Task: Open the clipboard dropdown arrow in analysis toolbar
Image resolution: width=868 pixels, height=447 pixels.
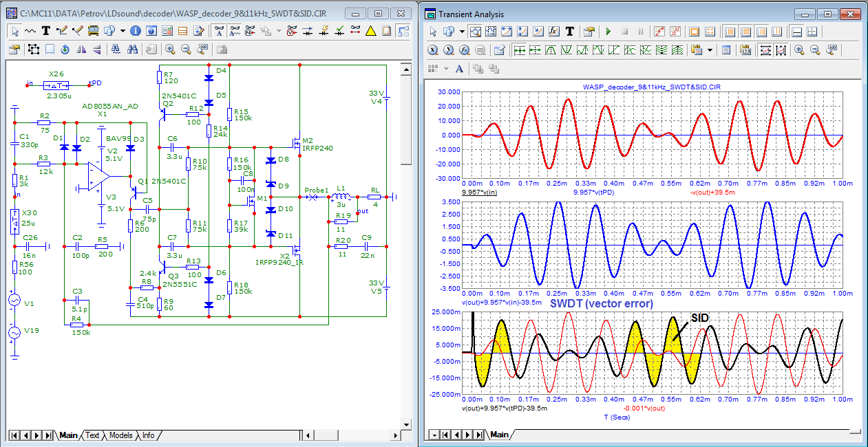Action: 709,50
